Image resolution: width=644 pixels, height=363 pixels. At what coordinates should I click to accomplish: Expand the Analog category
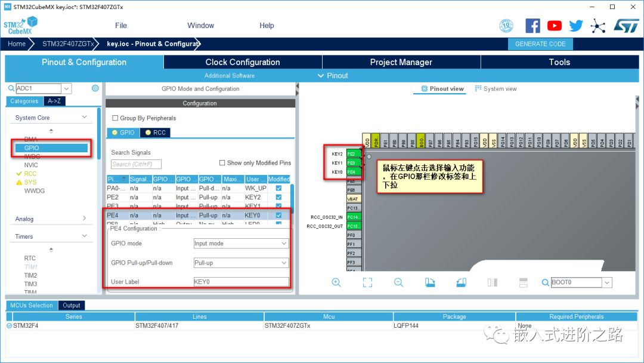85,219
